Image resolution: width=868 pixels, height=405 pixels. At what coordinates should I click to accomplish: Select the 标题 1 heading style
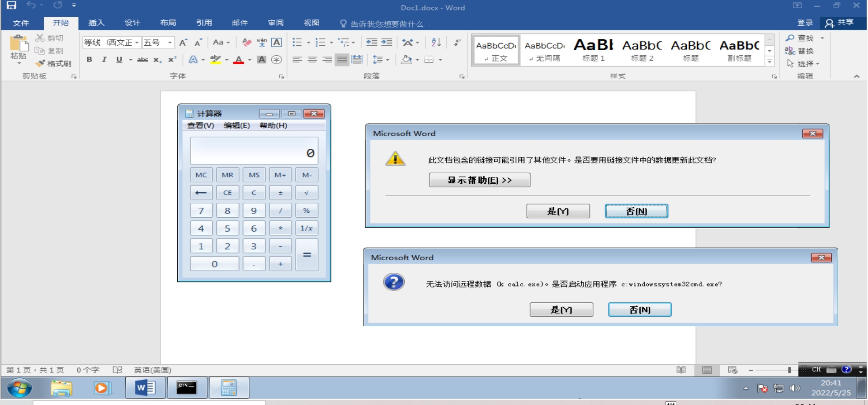(594, 50)
